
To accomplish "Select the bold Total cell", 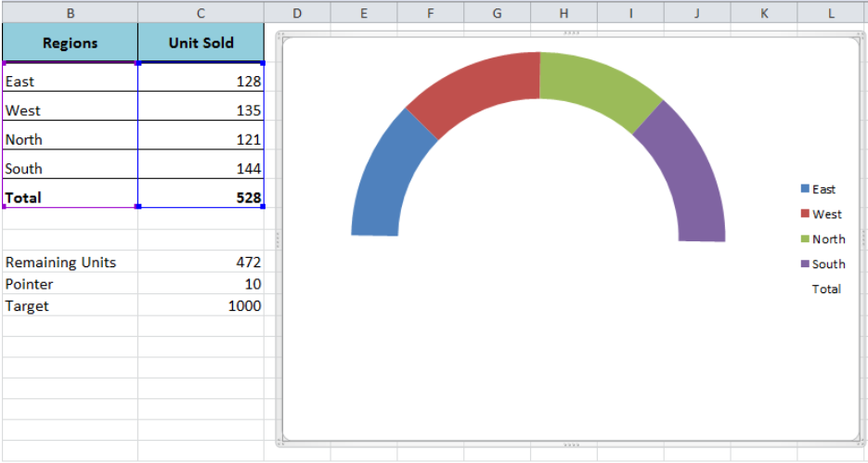I will pos(71,193).
